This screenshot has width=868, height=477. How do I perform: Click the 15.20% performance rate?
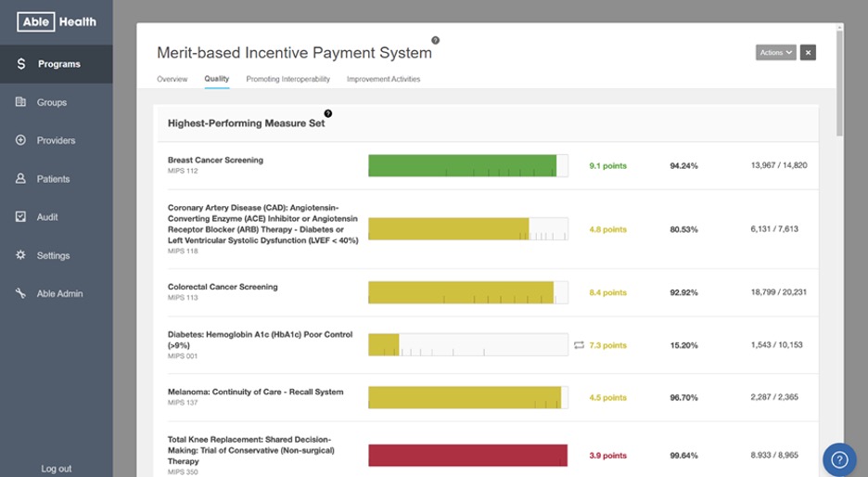[683, 345]
